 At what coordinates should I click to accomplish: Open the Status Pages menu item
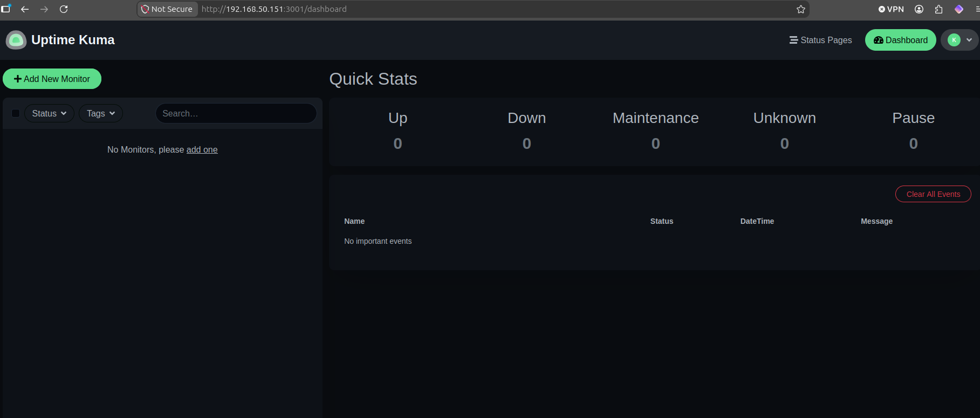[x=820, y=40]
